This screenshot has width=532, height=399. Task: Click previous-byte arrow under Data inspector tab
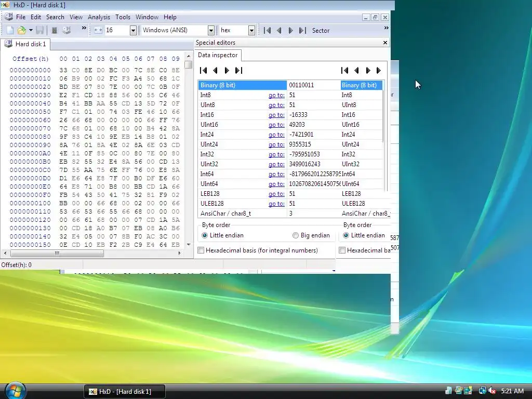(x=215, y=70)
